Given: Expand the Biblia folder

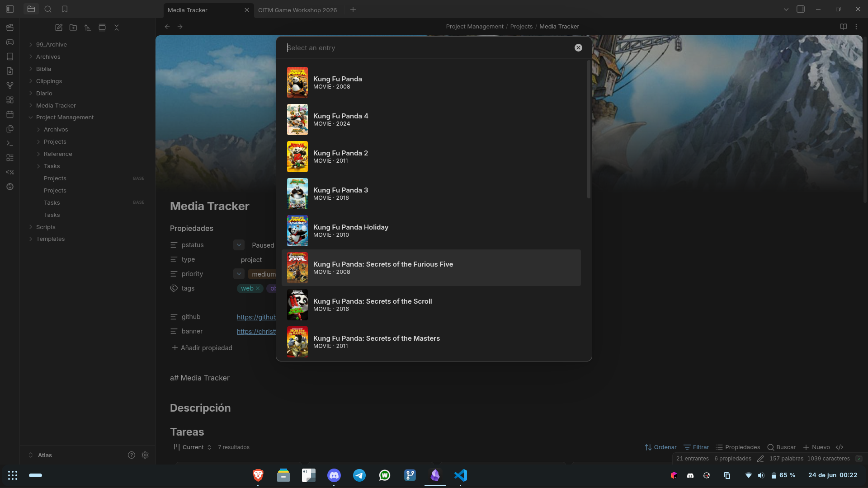Looking at the screenshot, I should tap(31, 69).
